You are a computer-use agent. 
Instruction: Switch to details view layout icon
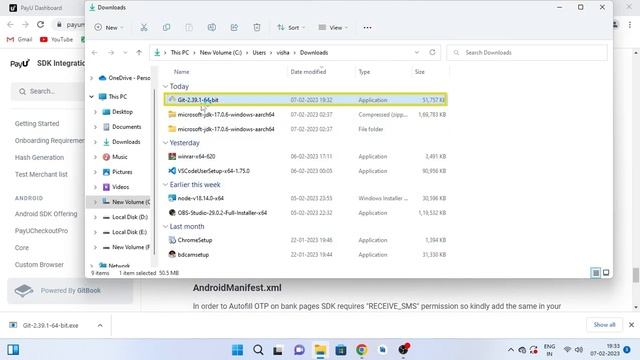coord(596,273)
